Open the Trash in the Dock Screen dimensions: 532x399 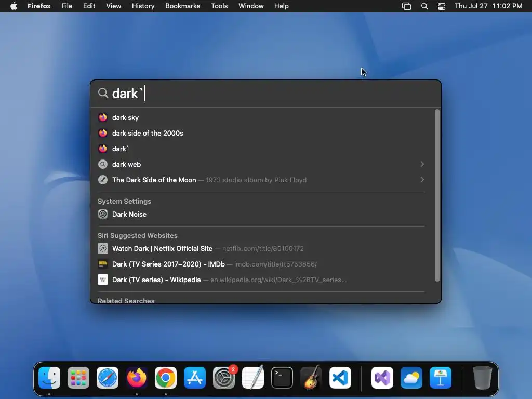click(x=483, y=378)
